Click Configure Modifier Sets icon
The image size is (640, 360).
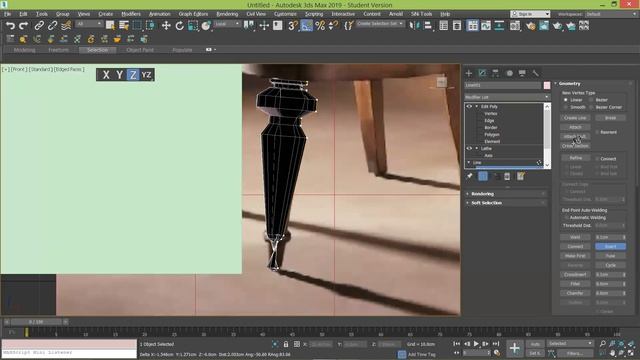click(x=520, y=176)
